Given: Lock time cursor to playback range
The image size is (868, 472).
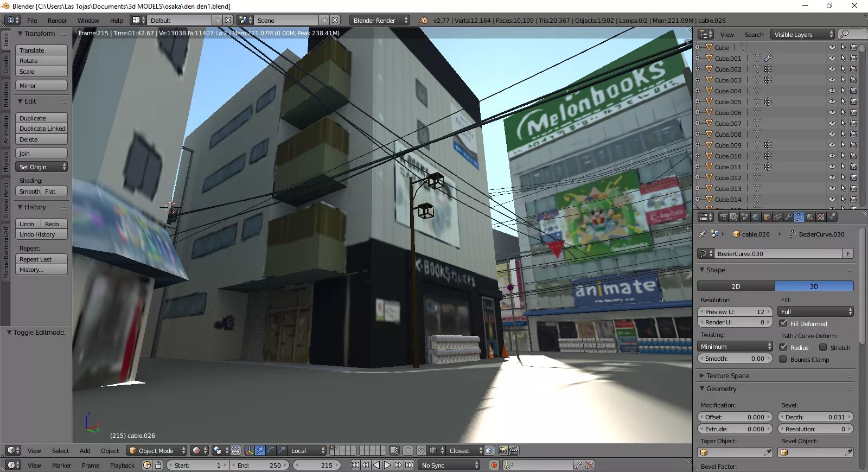Looking at the screenshot, I should click(158, 465).
